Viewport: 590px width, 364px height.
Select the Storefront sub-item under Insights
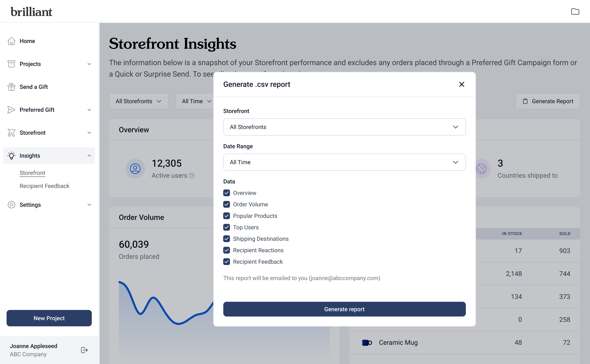[x=32, y=173]
